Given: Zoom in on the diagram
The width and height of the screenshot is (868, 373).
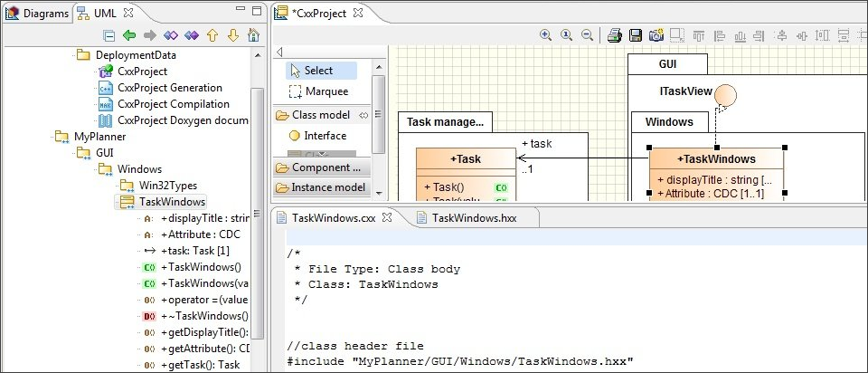Looking at the screenshot, I should 546,35.
